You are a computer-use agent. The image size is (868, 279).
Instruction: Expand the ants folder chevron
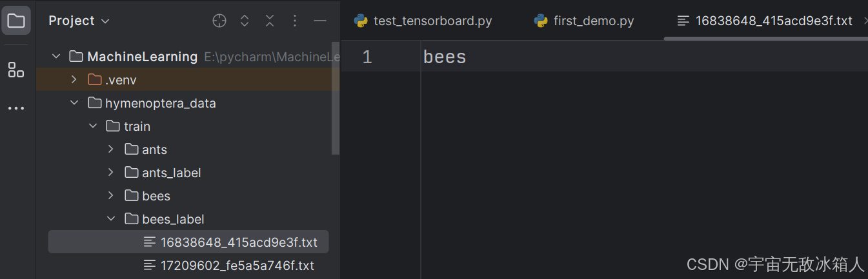pyautogui.click(x=111, y=149)
